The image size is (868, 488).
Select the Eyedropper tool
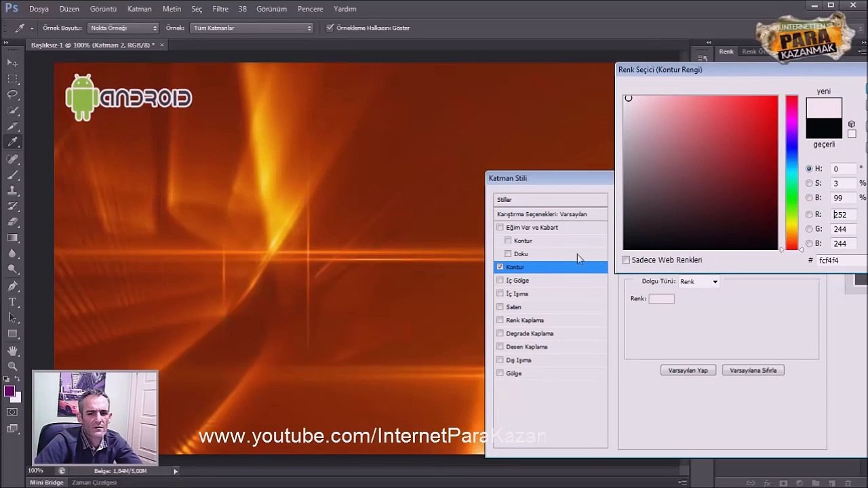coord(13,142)
